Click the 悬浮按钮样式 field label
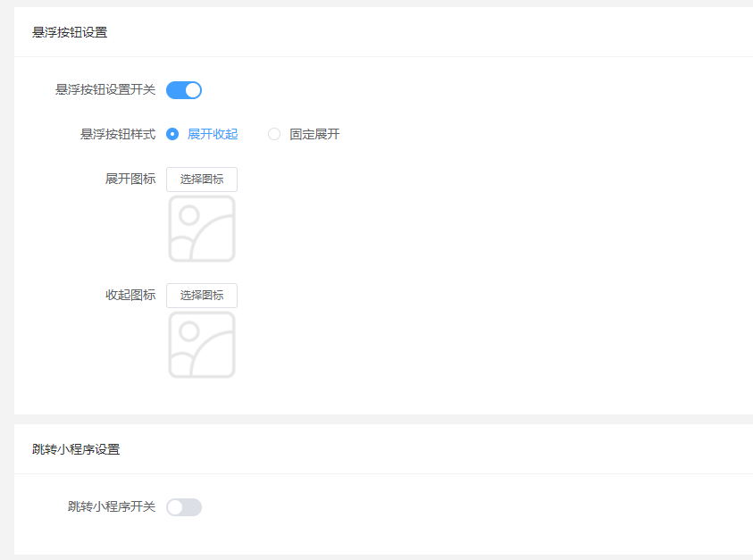Image resolution: width=753 pixels, height=560 pixels. tap(118, 134)
